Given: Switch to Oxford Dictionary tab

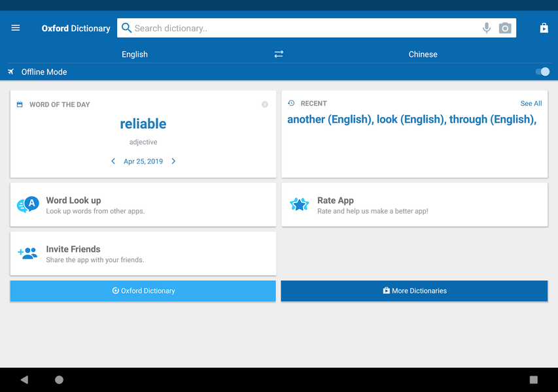Looking at the screenshot, I should [x=143, y=291].
